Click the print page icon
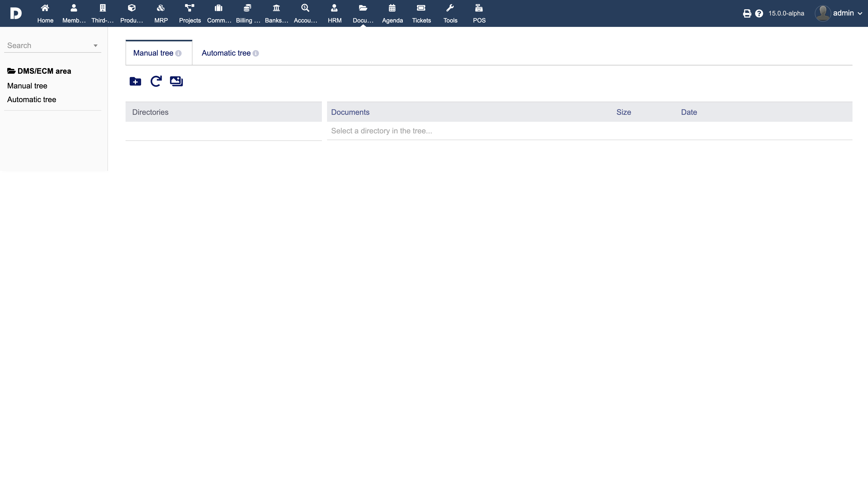Screen dimensions: 868x485 (747, 13)
